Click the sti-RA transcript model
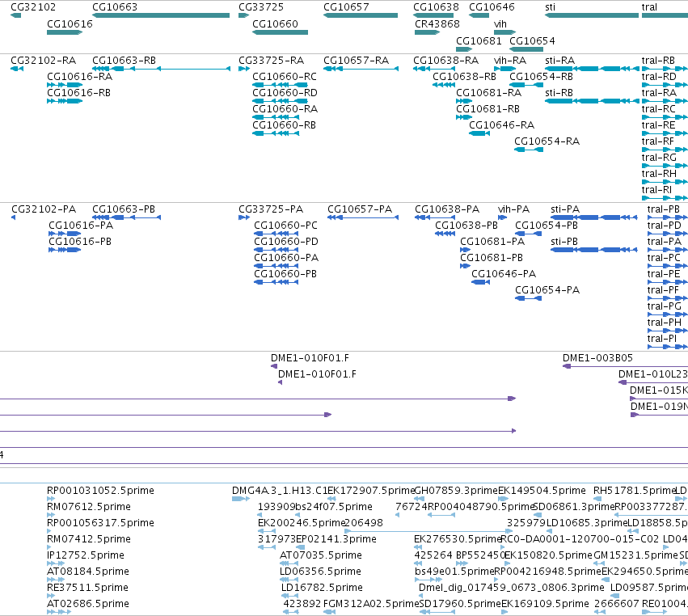688x616 pixels. [592, 69]
